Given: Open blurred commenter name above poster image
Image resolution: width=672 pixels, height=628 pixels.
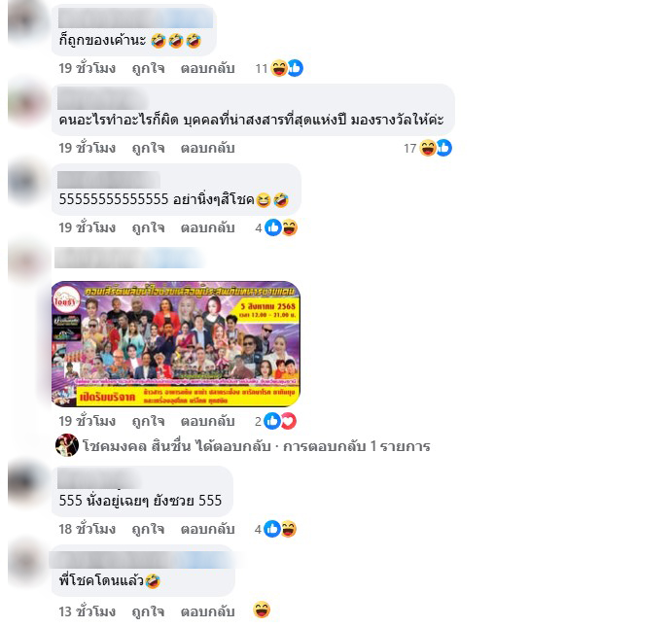Looking at the screenshot, I should 128,258.
